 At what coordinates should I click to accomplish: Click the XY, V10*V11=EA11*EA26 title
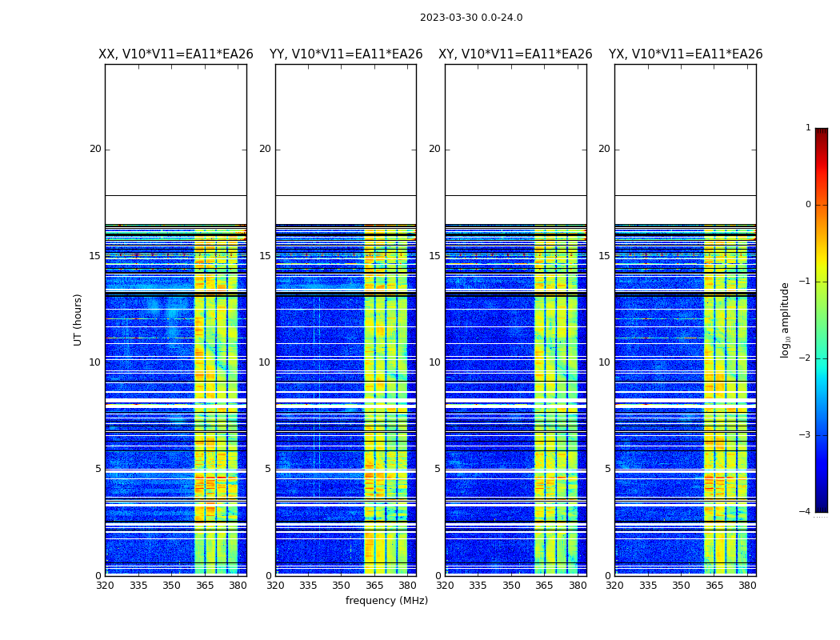[515, 54]
